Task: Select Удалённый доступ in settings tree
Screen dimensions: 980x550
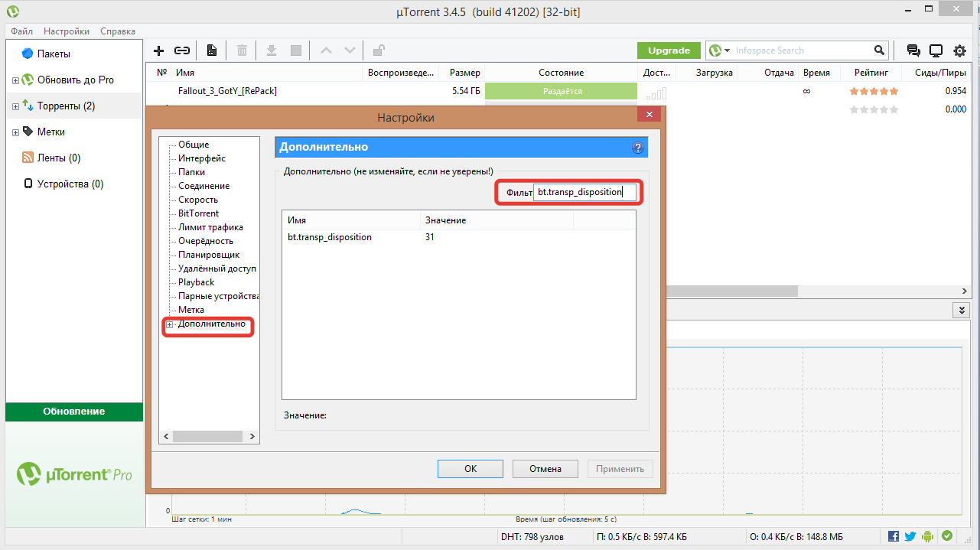Action: pyautogui.click(x=217, y=268)
